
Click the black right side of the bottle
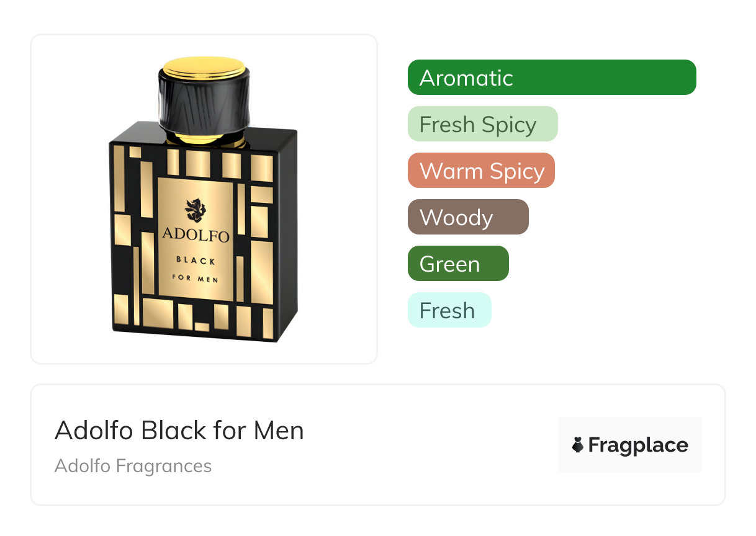tap(286, 236)
